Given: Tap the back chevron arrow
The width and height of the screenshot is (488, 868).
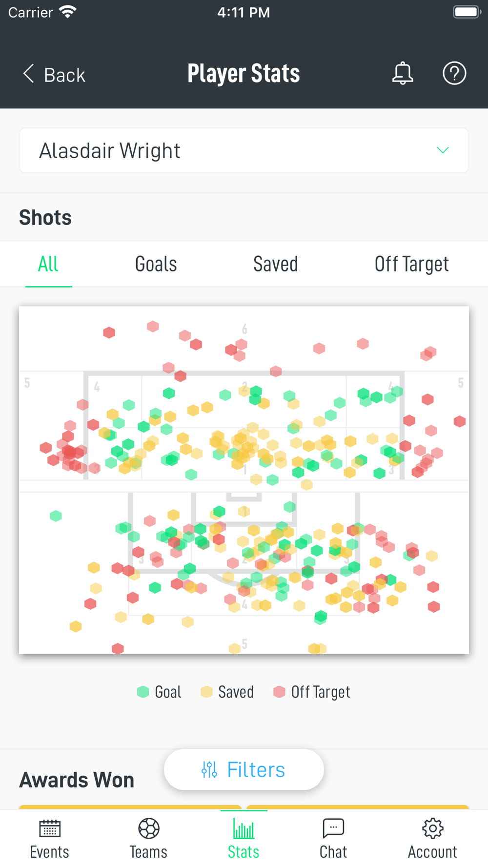Looking at the screenshot, I should 29,74.
